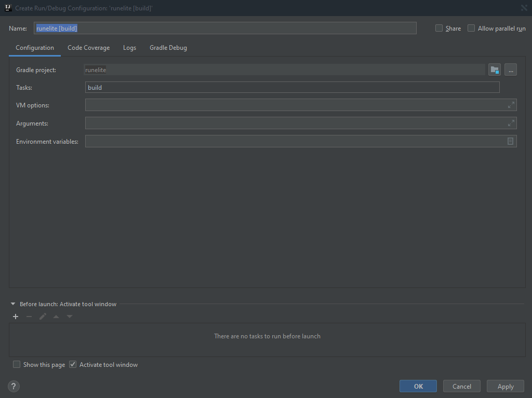Add a new Before launch task

[x=15, y=316]
